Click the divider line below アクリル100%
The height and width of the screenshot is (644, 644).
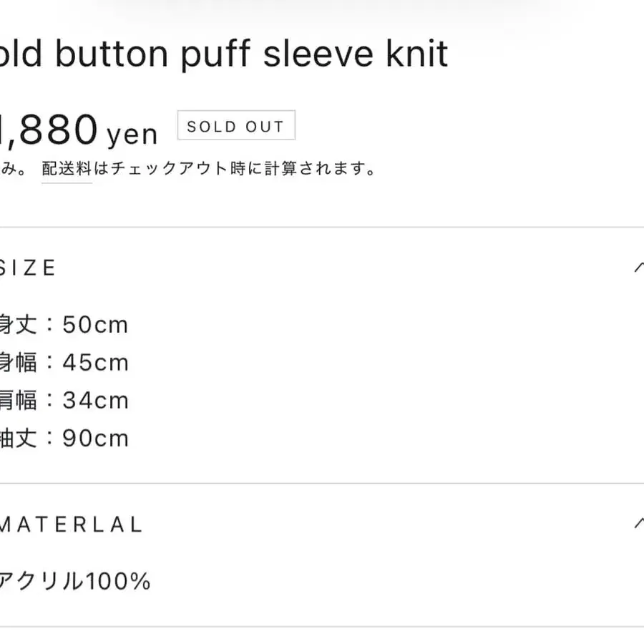pyautogui.click(x=322, y=627)
